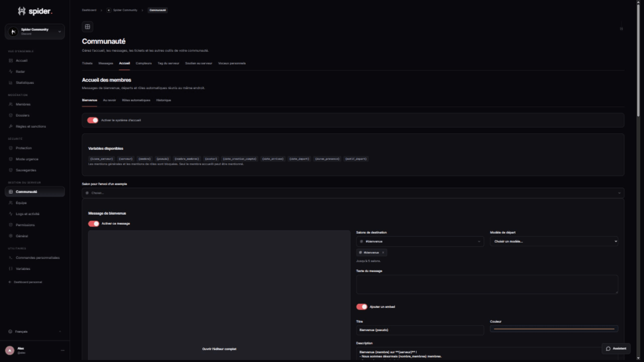Click Ouvrir l'éditeur complet
Image resolution: width=644 pixels, height=362 pixels.
(219, 349)
